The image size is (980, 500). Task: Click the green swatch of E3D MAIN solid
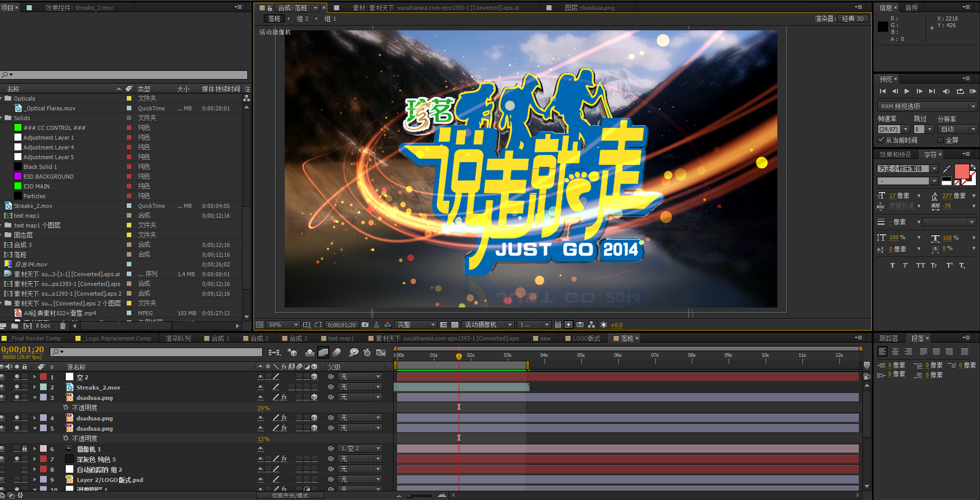[x=18, y=186]
